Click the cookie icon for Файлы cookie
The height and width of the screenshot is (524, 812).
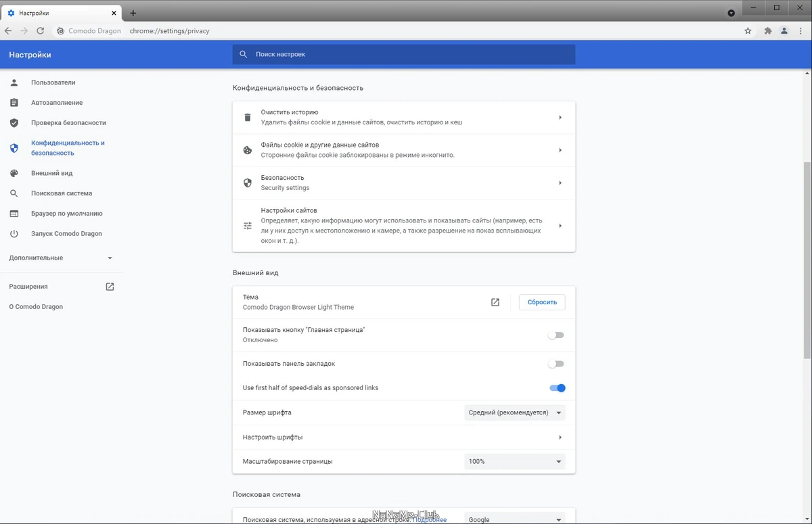[x=248, y=150]
